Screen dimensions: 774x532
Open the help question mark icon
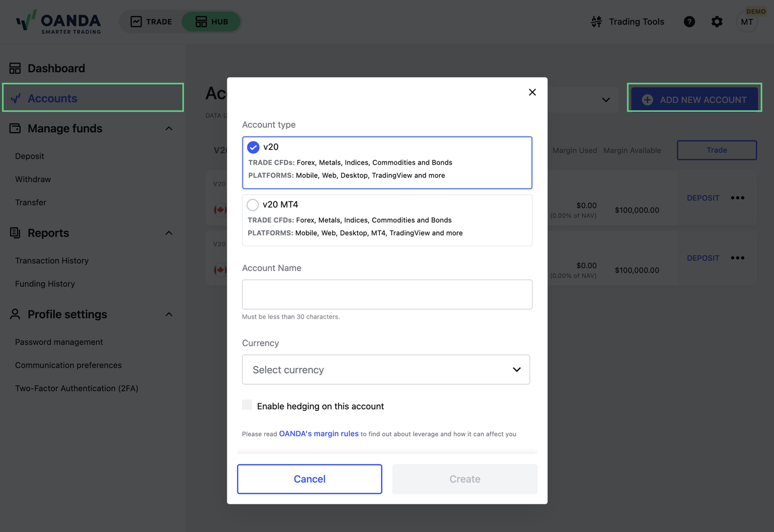[x=689, y=22]
